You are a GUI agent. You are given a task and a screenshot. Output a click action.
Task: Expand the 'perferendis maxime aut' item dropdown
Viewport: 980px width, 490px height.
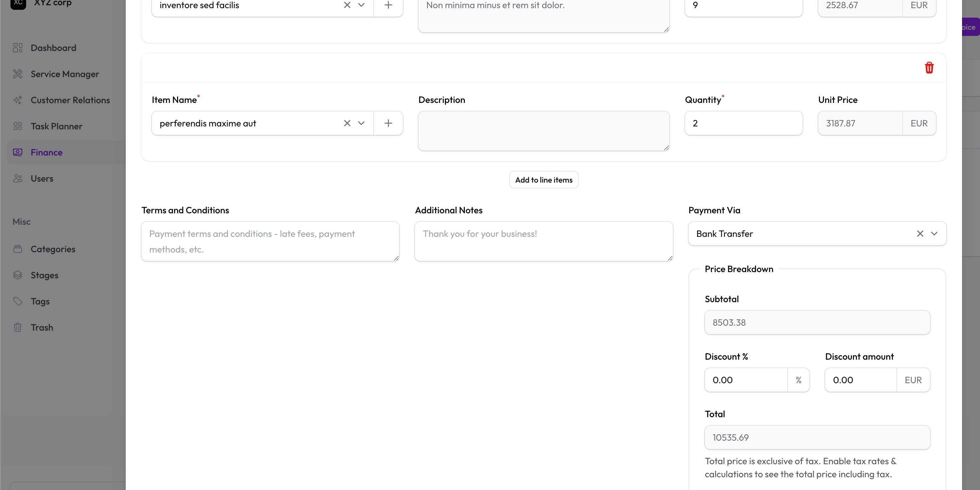(x=361, y=123)
